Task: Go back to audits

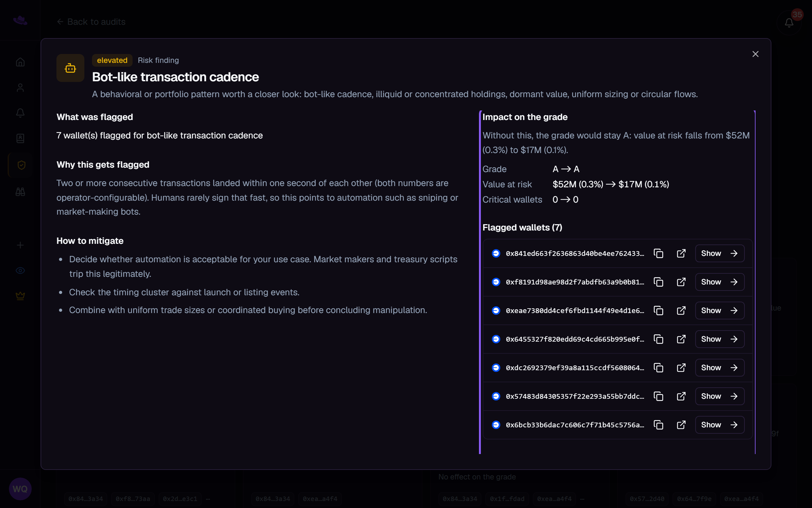Action: pyautogui.click(x=91, y=22)
